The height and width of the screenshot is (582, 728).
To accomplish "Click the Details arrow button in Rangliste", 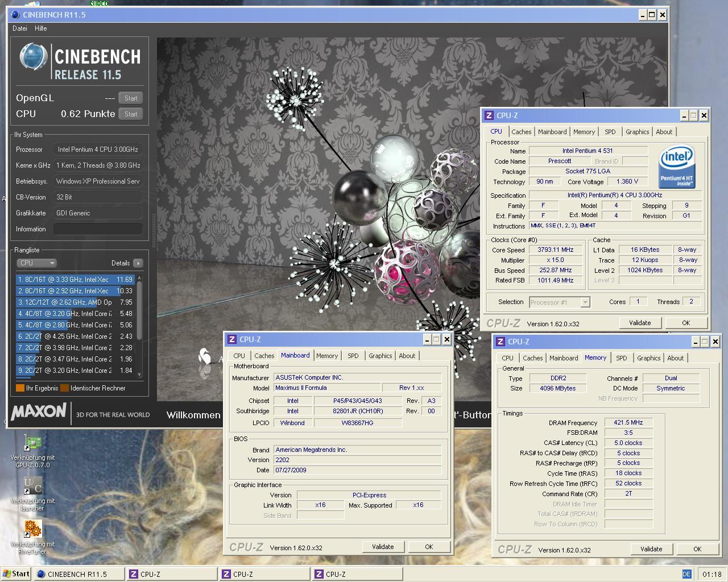I will 138,263.
